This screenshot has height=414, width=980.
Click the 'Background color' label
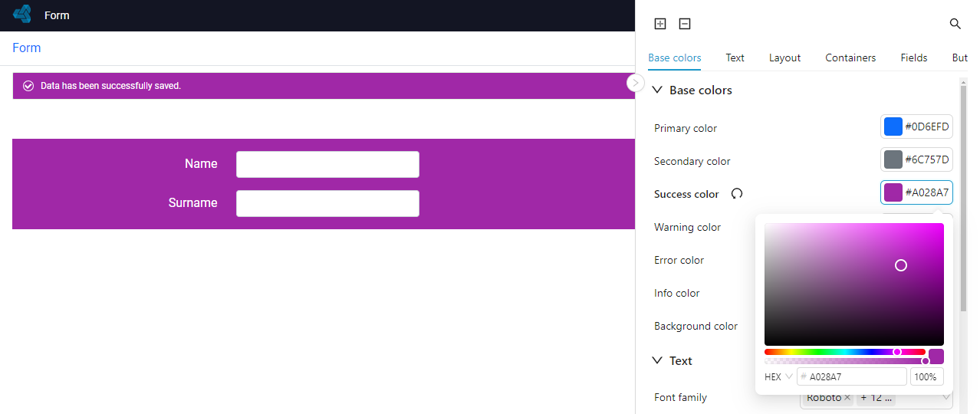click(696, 326)
